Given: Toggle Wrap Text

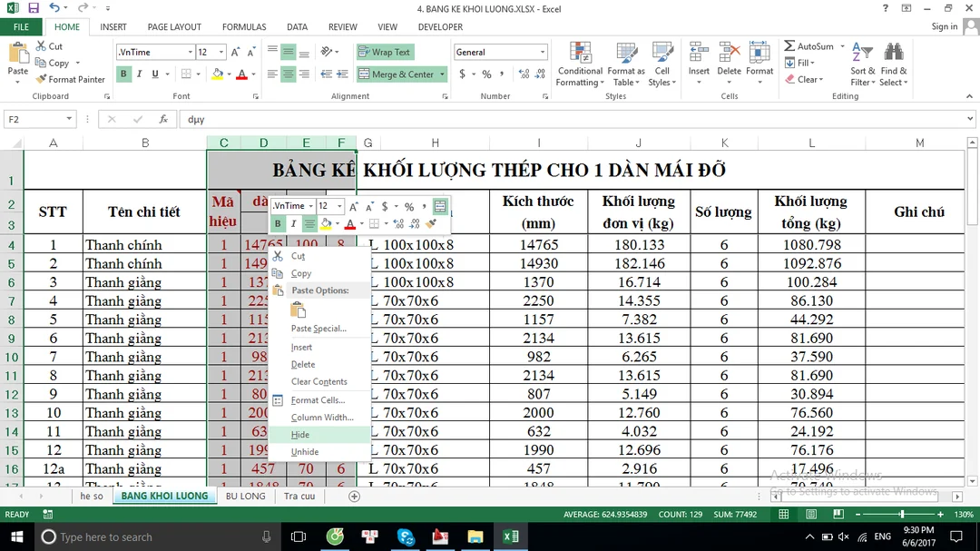Looking at the screenshot, I should [385, 52].
